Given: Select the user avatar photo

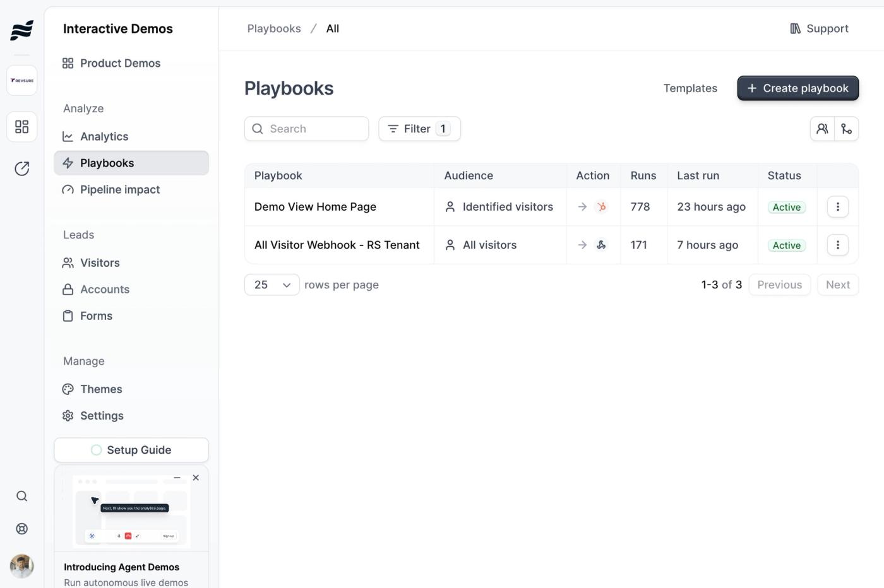Looking at the screenshot, I should [22, 566].
